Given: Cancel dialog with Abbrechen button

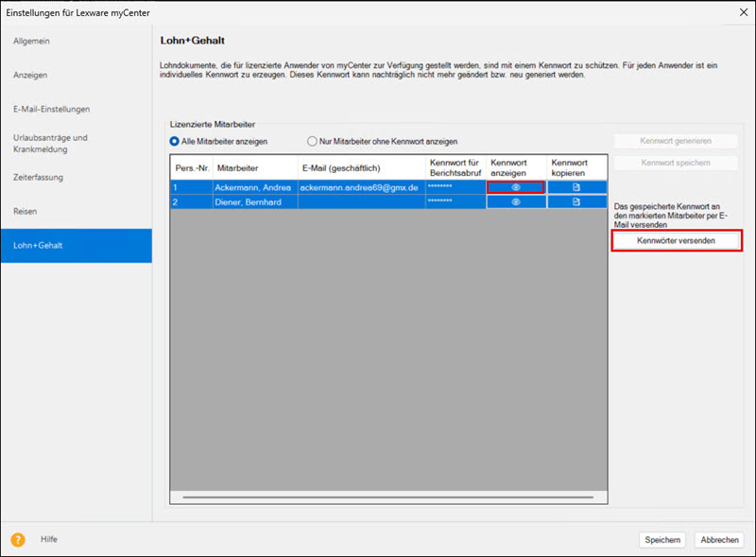Looking at the screenshot, I should (719, 540).
